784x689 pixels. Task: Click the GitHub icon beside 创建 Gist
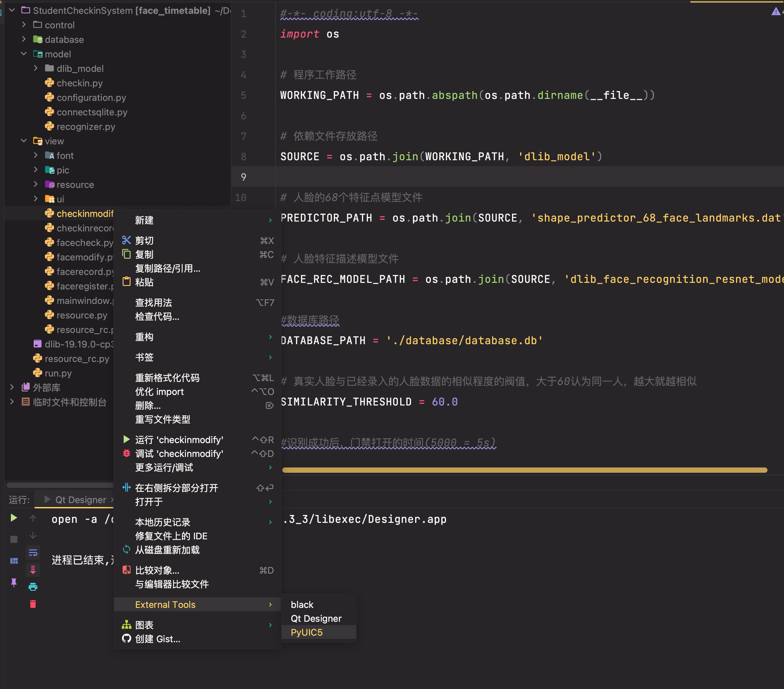[x=127, y=638]
